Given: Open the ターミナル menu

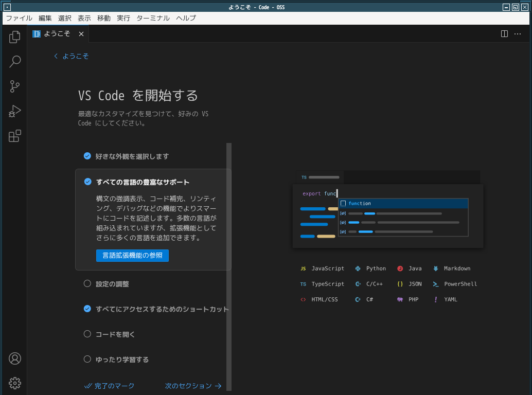Looking at the screenshot, I should (153, 19).
